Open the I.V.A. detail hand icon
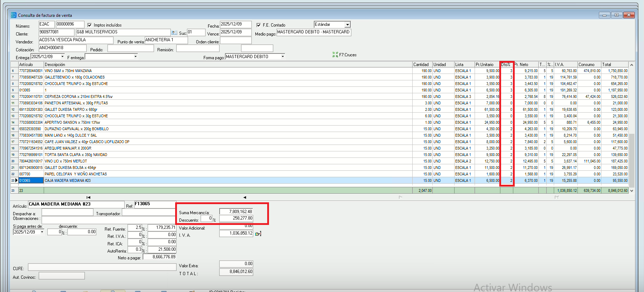Viewport: 644px width, 292px height. tap(258, 234)
